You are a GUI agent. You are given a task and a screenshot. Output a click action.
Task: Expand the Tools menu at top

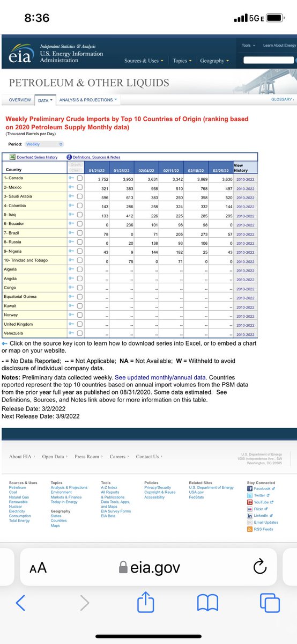248,46
